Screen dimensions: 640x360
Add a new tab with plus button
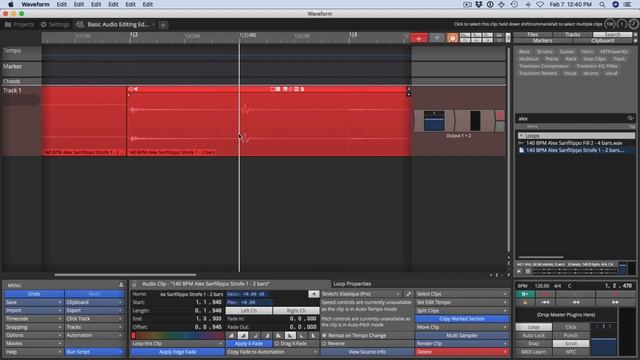(163, 25)
